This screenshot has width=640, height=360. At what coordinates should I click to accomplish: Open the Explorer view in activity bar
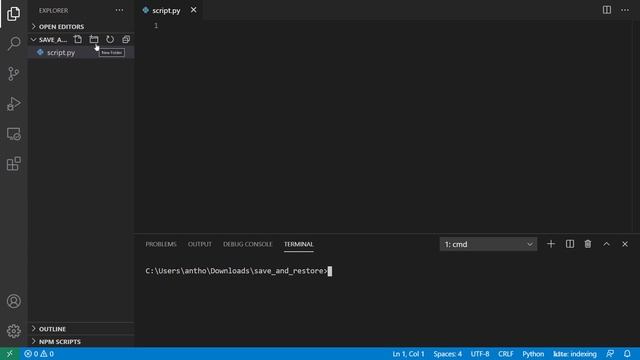13,14
